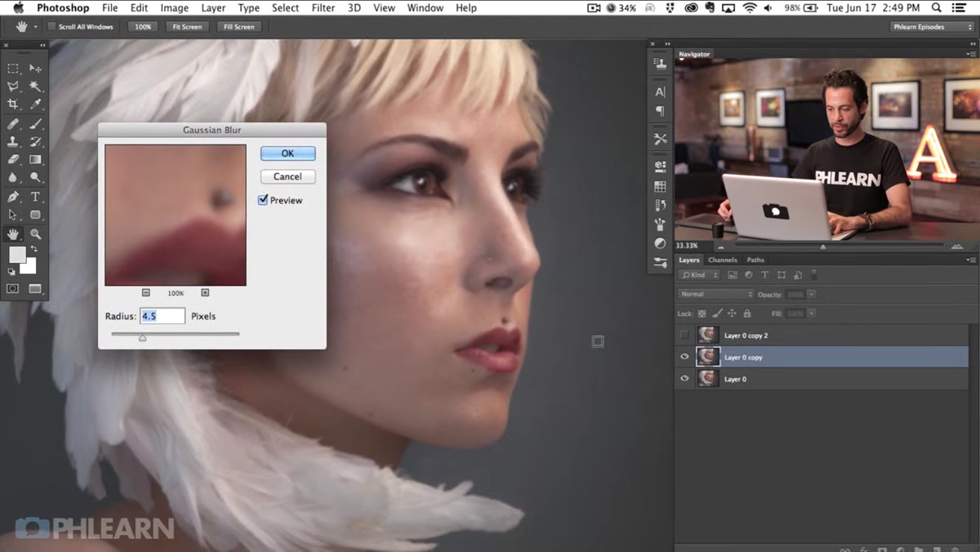Hide the Layer 0 copy layer

pos(684,356)
